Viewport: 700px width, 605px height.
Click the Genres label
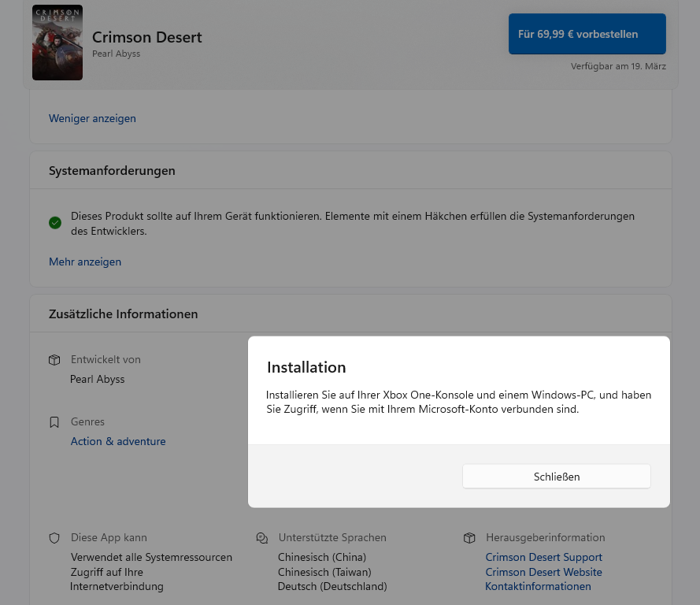pos(87,421)
